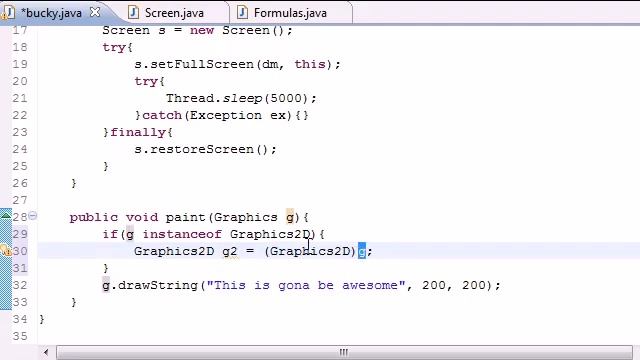Collapse the paint method at line 28
Image resolution: width=640 pixels, height=360 pixels.
coord(33,216)
